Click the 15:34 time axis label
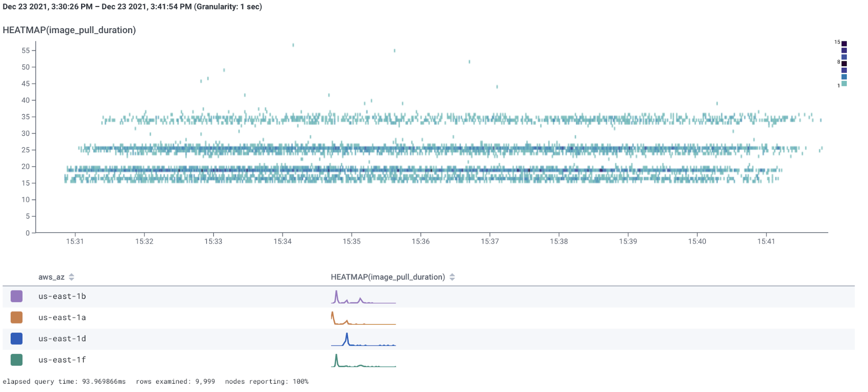This screenshot has width=868, height=392. 282,241
